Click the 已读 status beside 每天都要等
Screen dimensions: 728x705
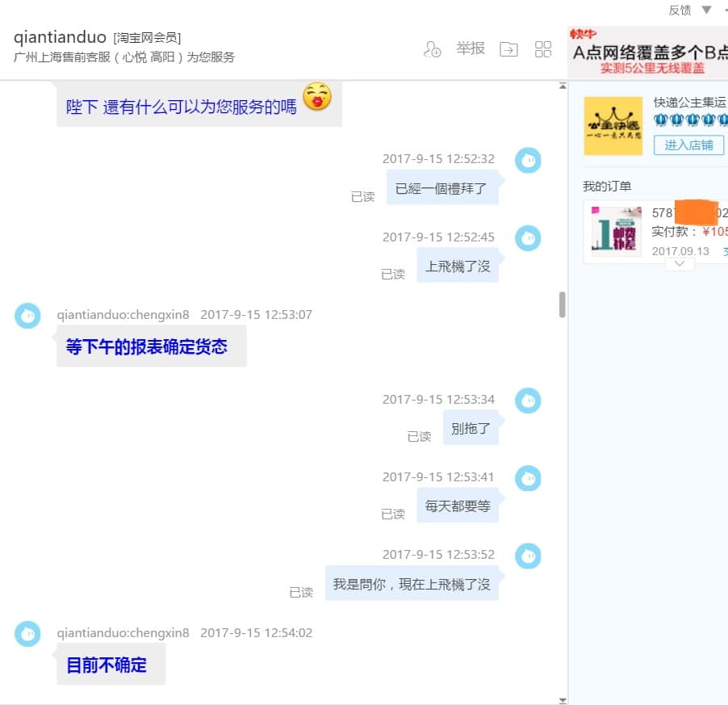(x=393, y=514)
